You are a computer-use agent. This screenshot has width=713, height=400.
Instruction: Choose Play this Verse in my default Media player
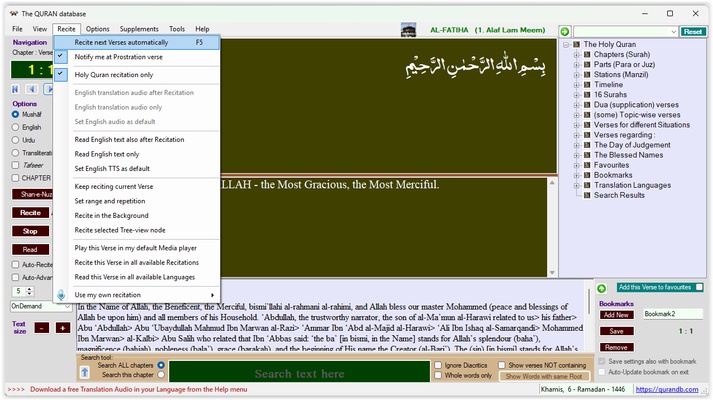(136, 248)
